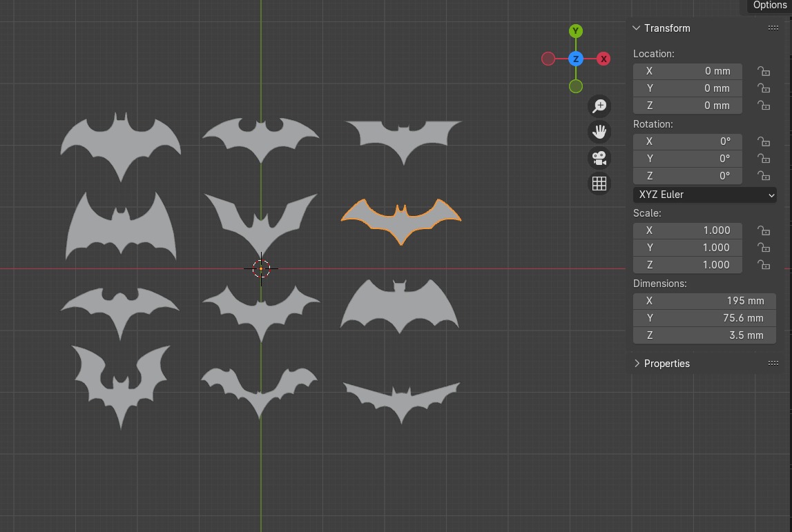Lock the Rotation Z value
Screen dimensions: 792x532
[764, 176]
